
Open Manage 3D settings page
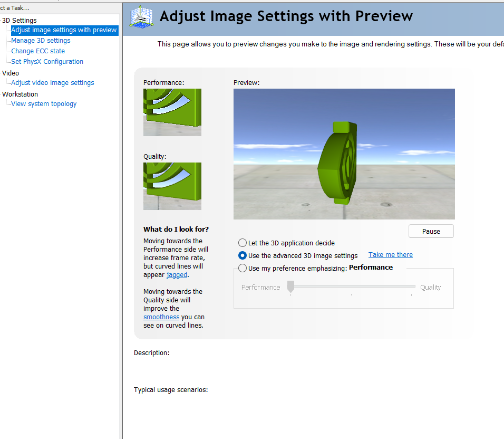(41, 41)
